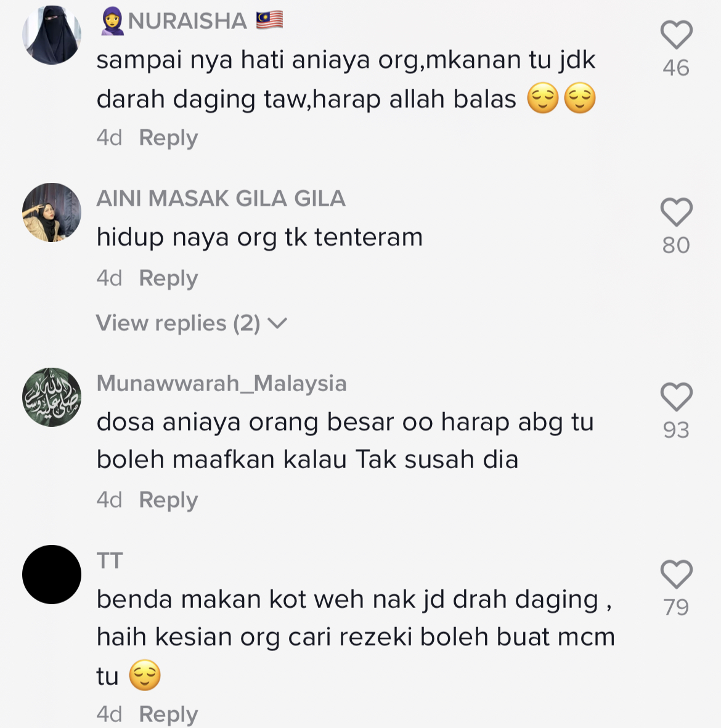Like TT's comment with heart icon

pos(677,574)
